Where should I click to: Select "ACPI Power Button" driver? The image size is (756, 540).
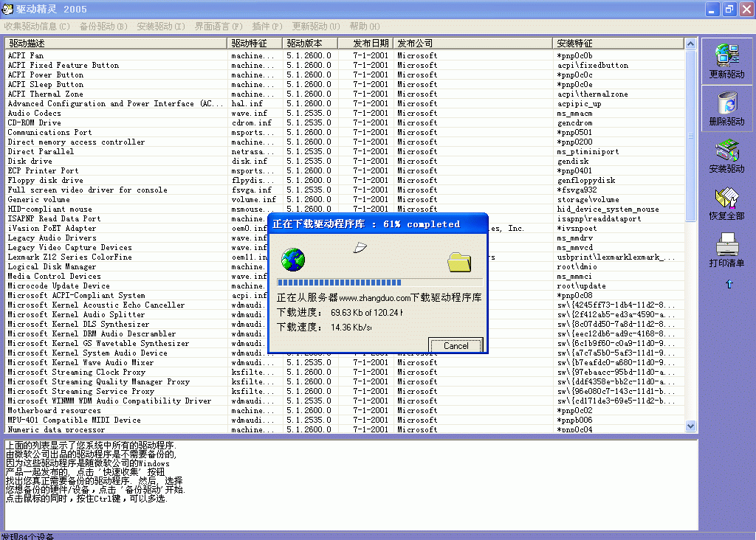point(345,75)
